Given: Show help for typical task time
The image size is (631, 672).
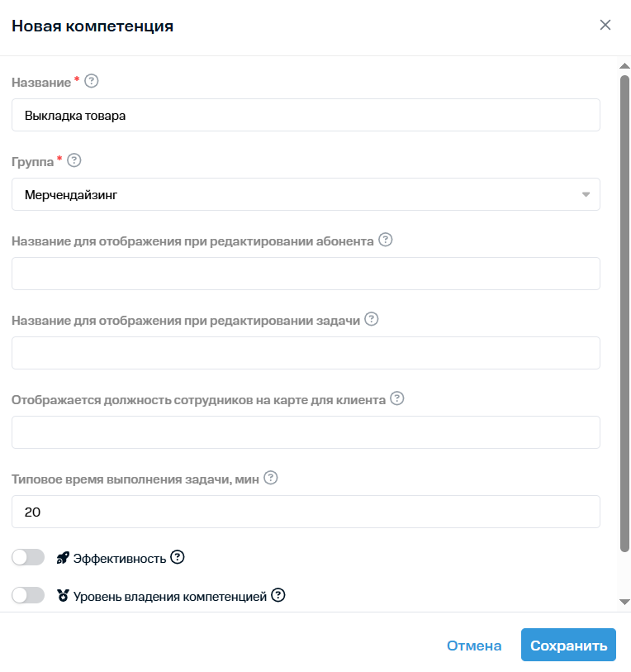Looking at the screenshot, I should pos(271,478).
